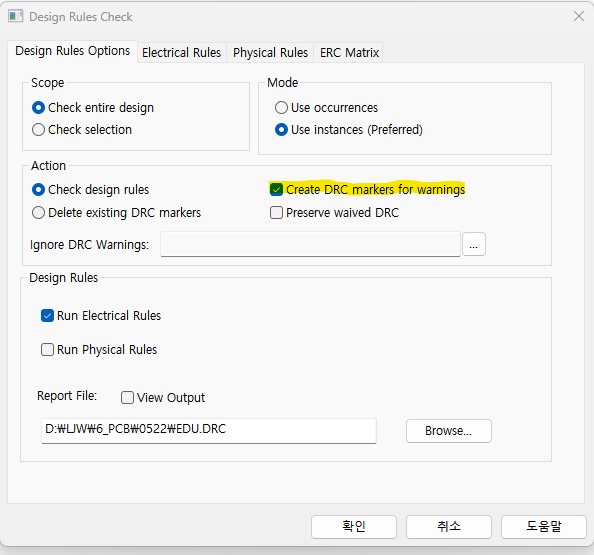Enable Run Physical Rules
Viewport: 594px width, 555px height.
(x=47, y=349)
